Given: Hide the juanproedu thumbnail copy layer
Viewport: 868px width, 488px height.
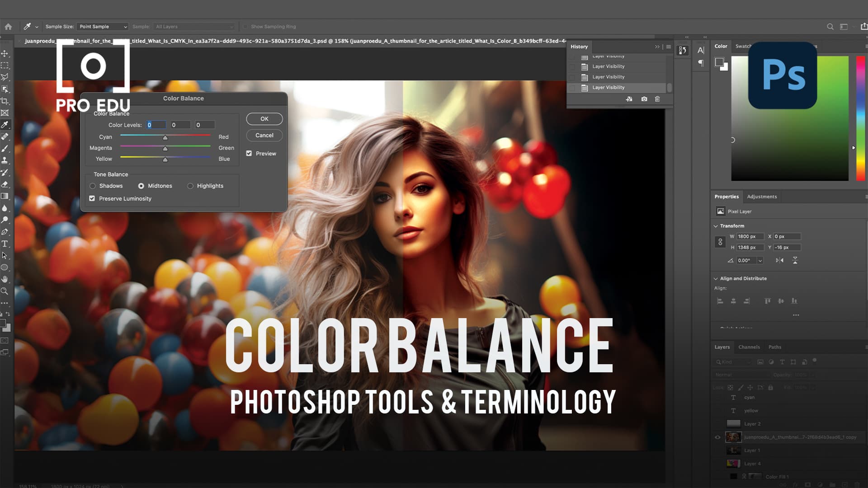Looking at the screenshot, I should pos(718,437).
